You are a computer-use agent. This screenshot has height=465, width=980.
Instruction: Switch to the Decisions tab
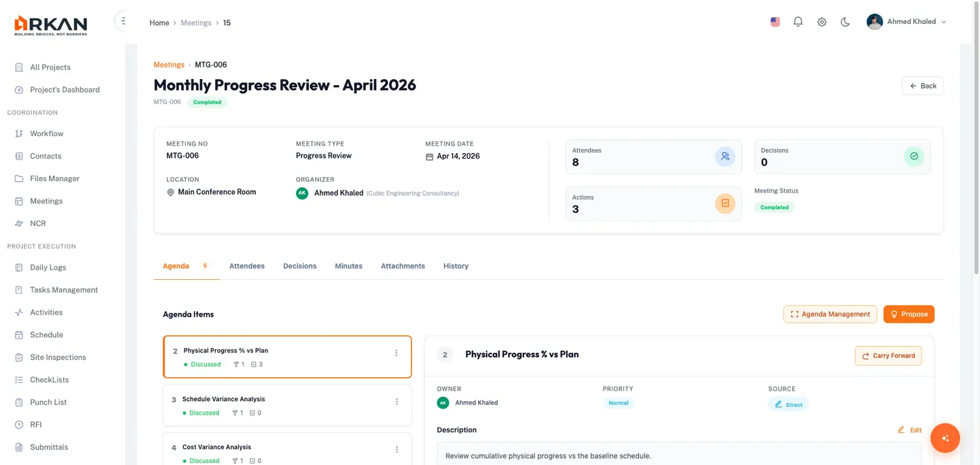pos(299,266)
